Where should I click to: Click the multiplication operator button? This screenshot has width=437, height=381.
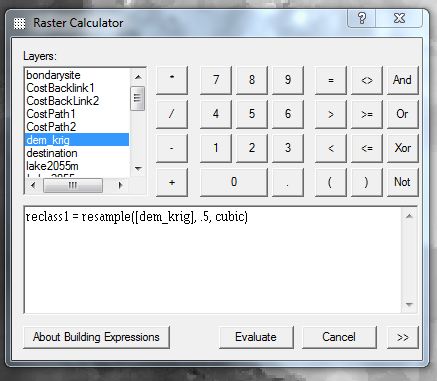point(172,80)
